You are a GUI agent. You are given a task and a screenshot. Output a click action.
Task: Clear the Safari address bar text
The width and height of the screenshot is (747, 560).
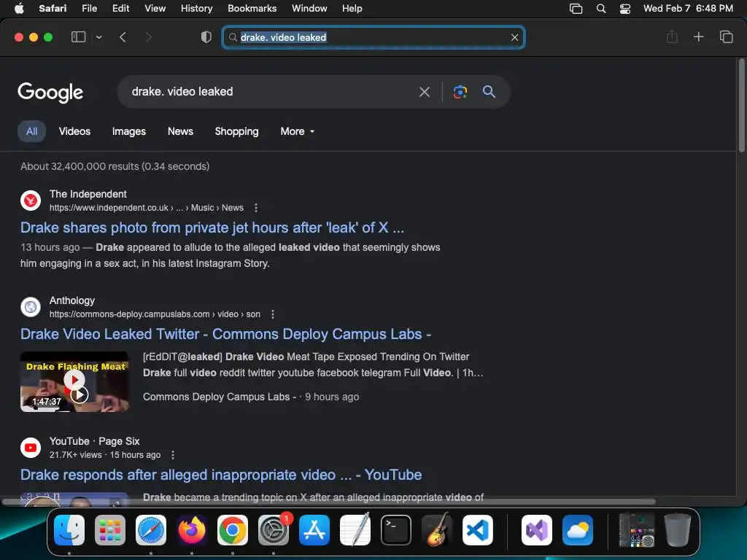click(514, 37)
